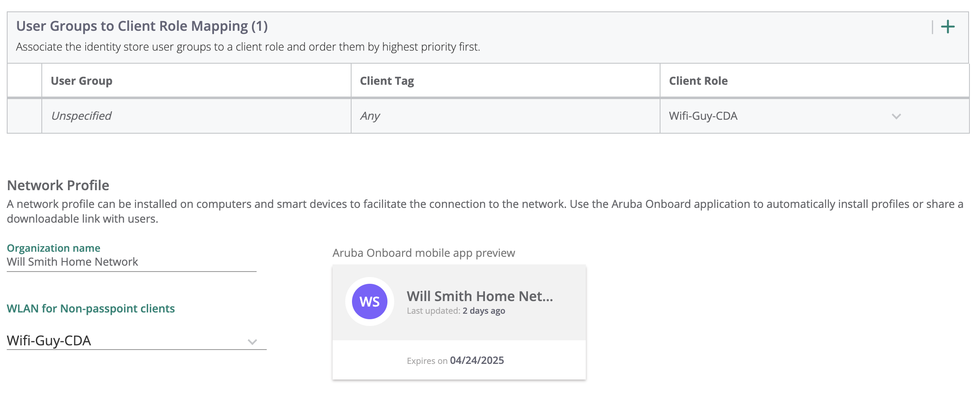Click the Client Tag column header
This screenshot has height=393, width=980.
pyautogui.click(x=387, y=81)
